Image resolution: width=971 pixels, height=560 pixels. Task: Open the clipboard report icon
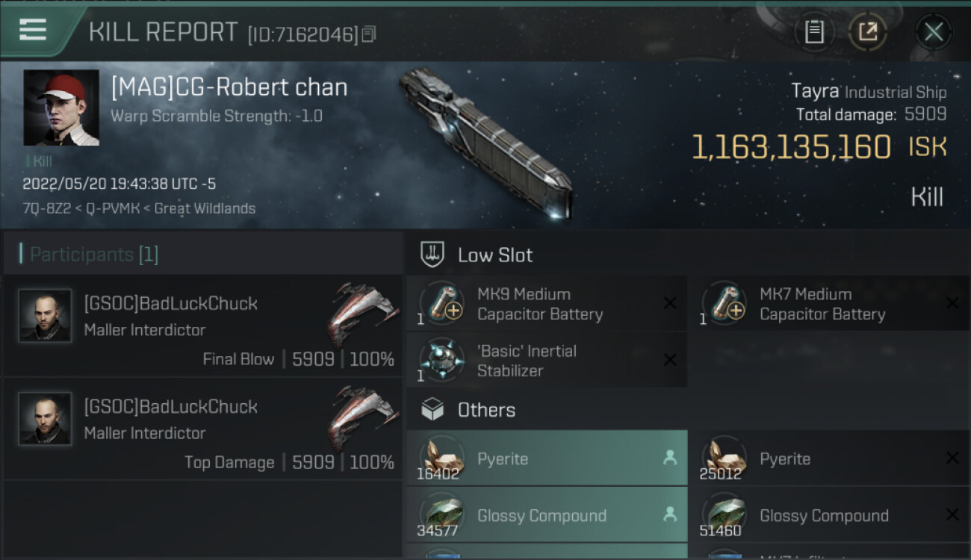coord(814,31)
